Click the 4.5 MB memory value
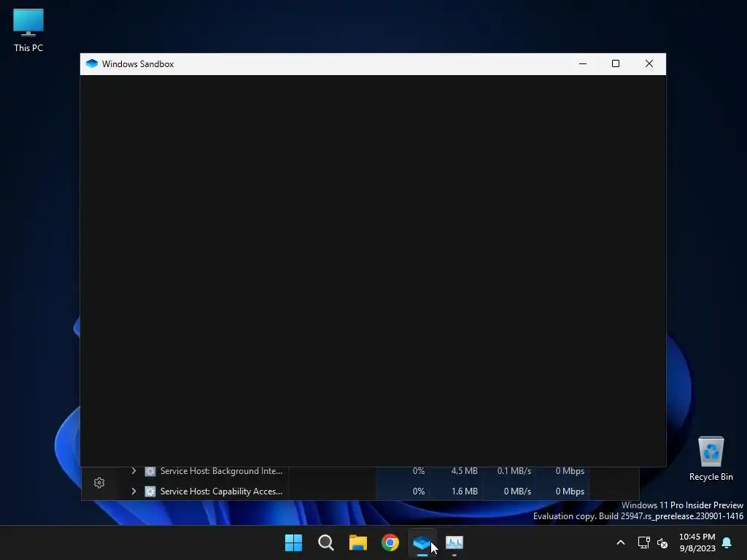Image resolution: width=747 pixels, height=560 pixels. [464, 471]
